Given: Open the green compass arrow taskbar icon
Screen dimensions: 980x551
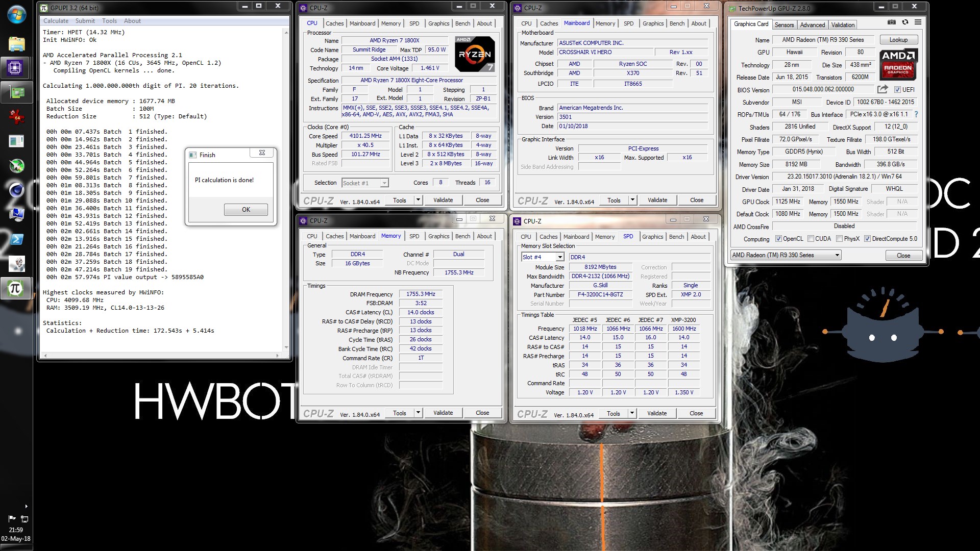Looking at the screenshot, I should (16, 166).
